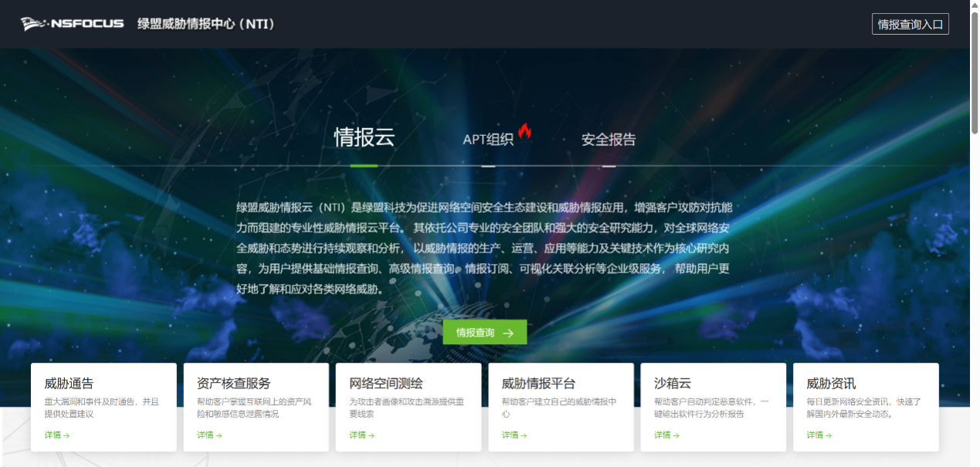
Task: Click the 绿盟威胁情报中心（NTI） header title
Action: tap(205, 24)
